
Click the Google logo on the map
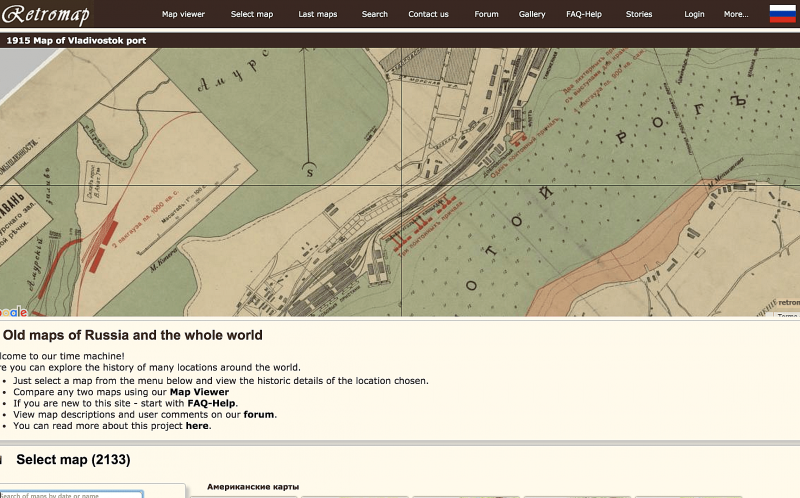tap(13, 311)
